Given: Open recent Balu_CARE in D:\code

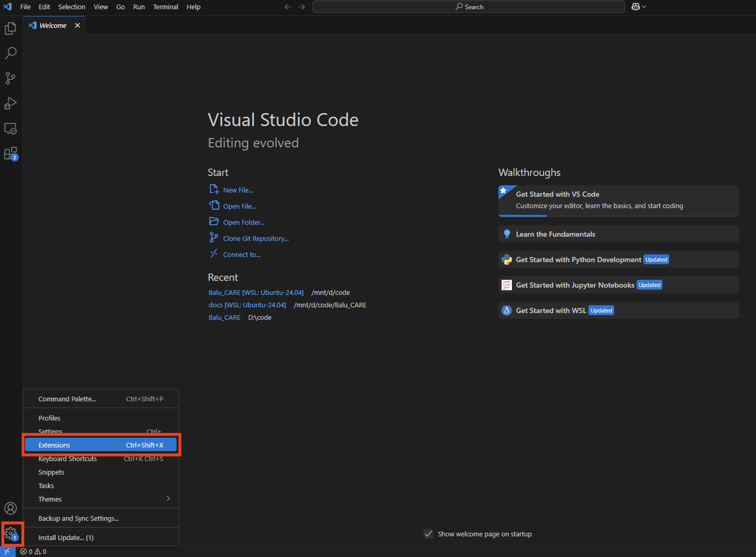Looking at the screenshot, I should pyautogui.click(x=224, y=317).
